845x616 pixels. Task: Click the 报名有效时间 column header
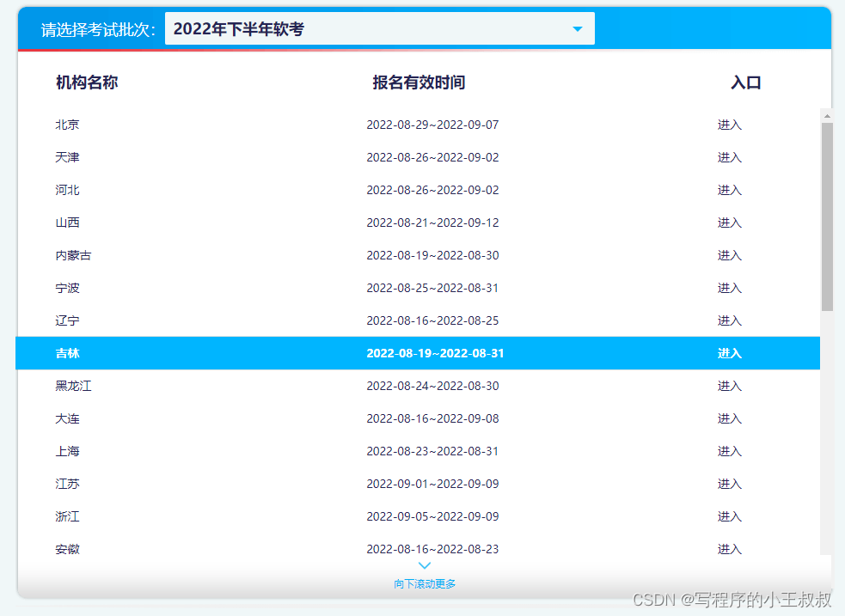[419, 82]
